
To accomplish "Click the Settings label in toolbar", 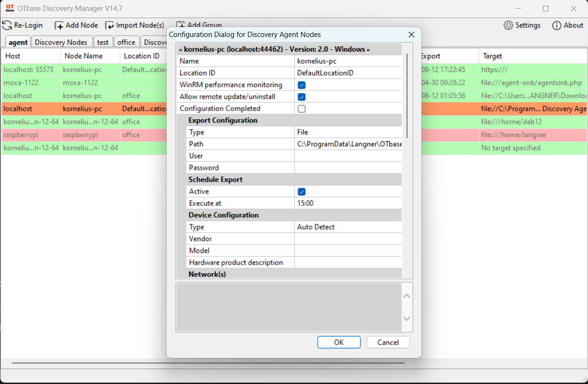I will 528,25.
